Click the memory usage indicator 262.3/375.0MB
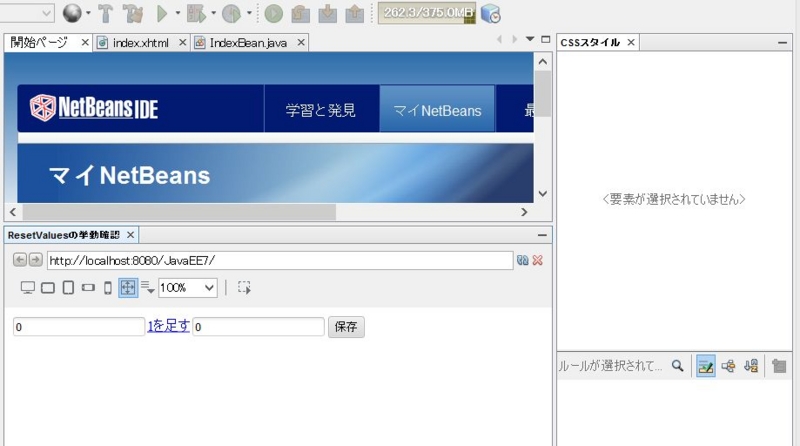800x446 pixels. (x=427, y=13)
